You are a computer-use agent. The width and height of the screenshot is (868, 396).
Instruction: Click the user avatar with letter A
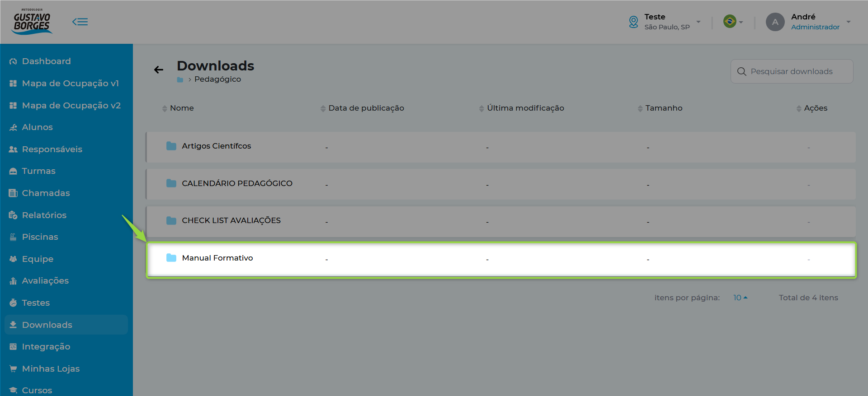[x=775, y=22]
